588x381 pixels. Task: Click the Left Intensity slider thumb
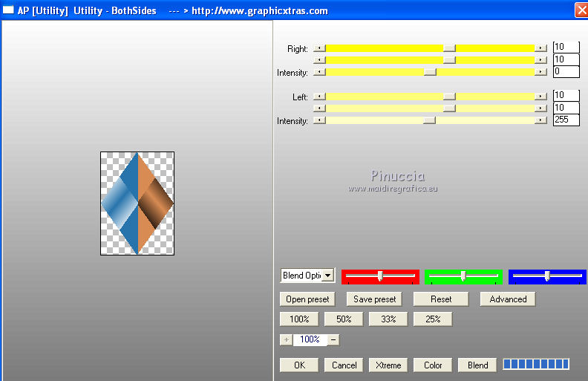click(x=429, y=120)
